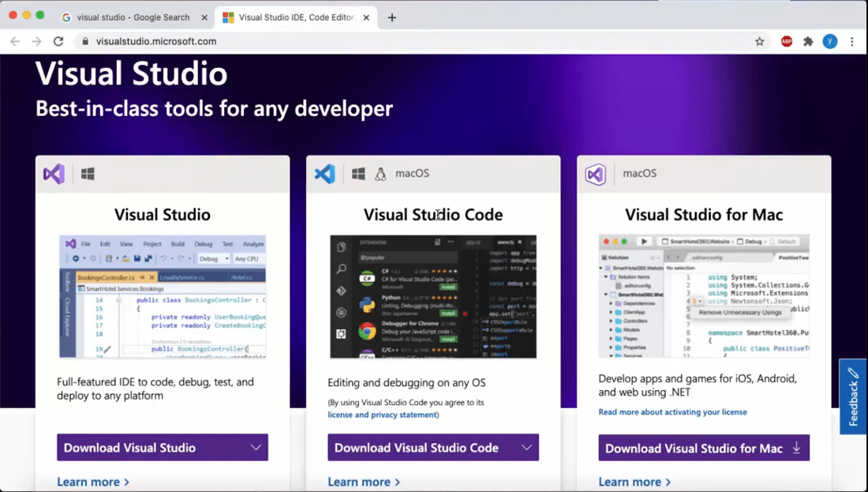This screenshot has width=868, height=492.
Task: Click the Visual Studio for Mac logo icon
Action: [x=595, y=174]
